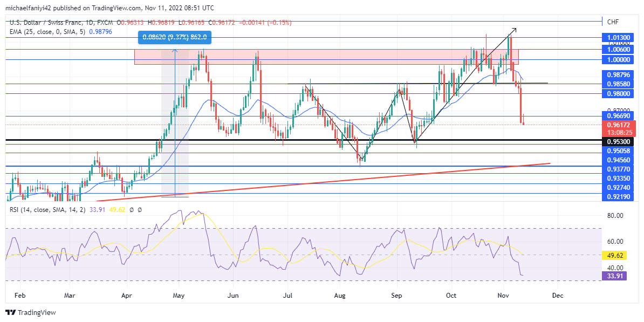Click the 1.00000 price level label
The image size is (644, 322).
click(x=618, y=59)
